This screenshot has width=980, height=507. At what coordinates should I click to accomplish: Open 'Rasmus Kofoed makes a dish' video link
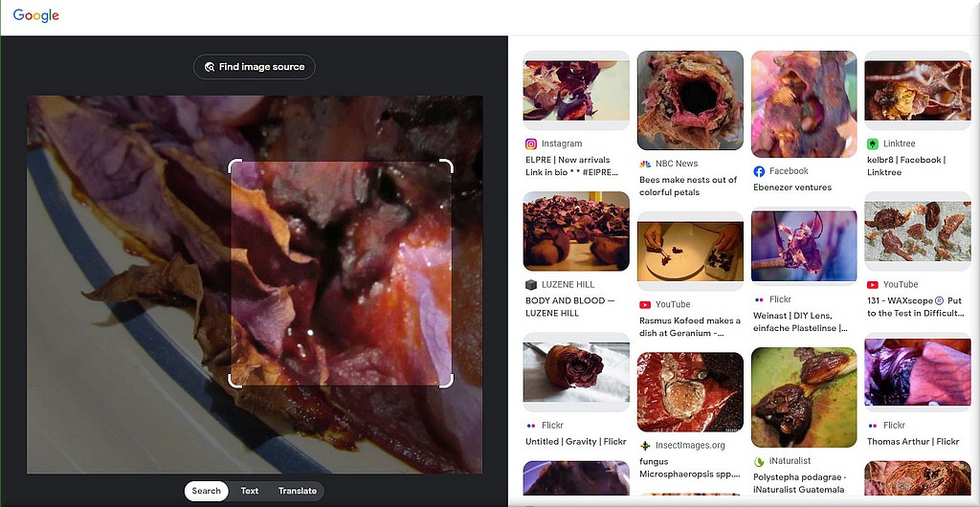pyautogui.click(x=690, y=326)
